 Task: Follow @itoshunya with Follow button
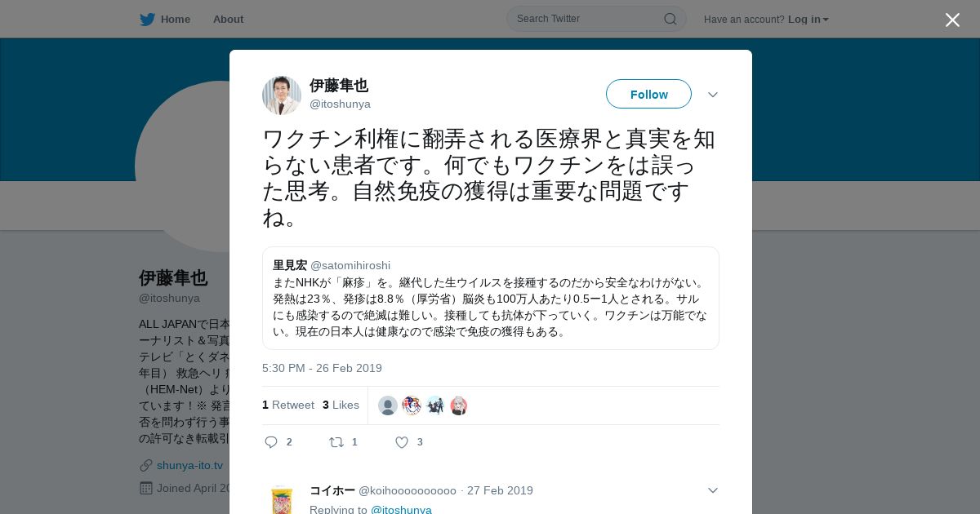[648, 95]
